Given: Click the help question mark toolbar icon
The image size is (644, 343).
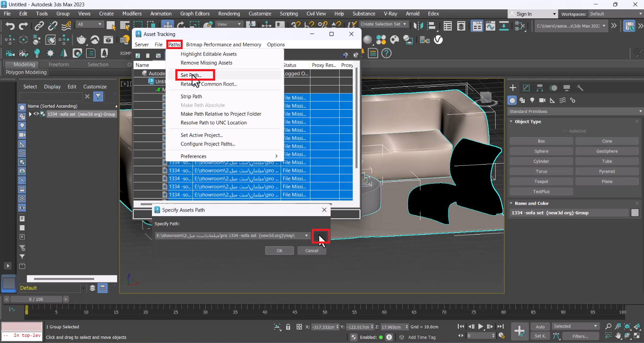Looking at the screenshot, I should click(x=386, y=53).
